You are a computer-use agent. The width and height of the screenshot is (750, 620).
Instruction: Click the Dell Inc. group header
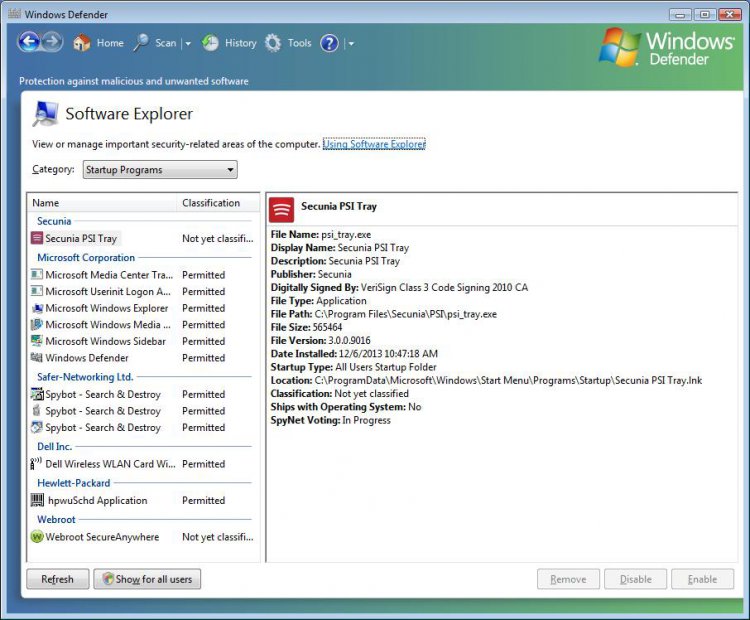point(55,446)
